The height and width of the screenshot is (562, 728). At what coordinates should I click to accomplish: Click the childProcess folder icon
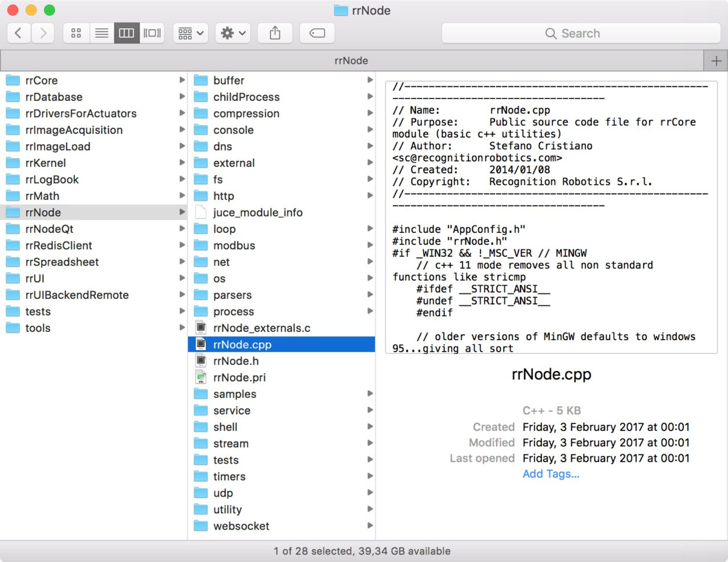[x=201, y=97]
